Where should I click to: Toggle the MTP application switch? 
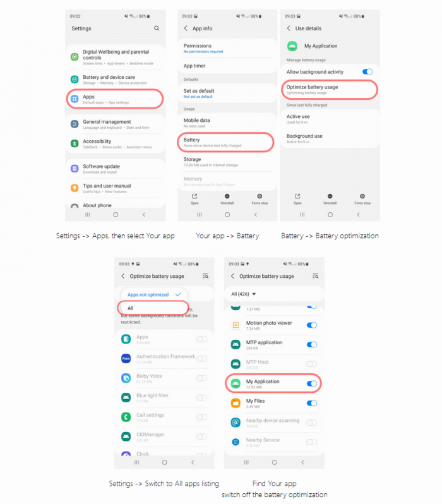tap(312, 345)
